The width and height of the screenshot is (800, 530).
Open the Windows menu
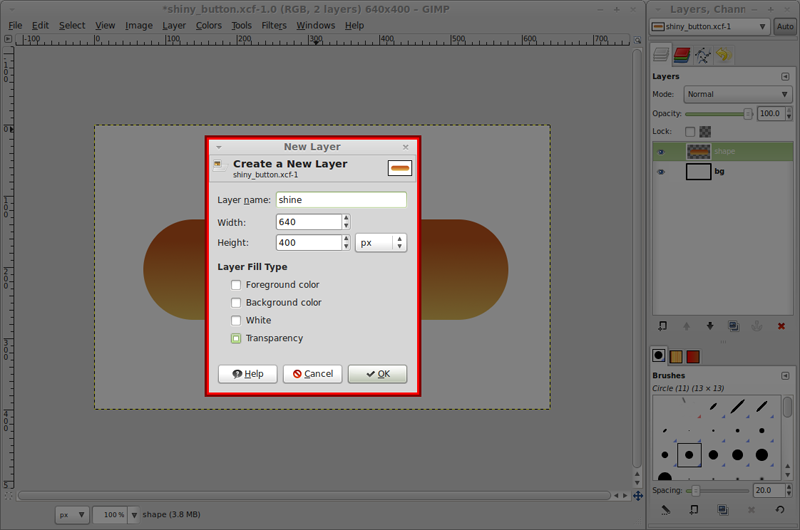pos(316,26)
